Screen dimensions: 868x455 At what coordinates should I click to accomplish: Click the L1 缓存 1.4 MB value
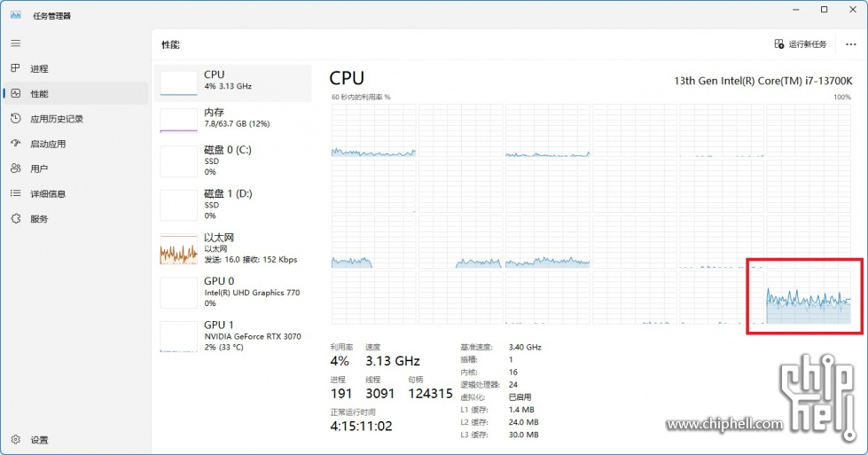coord(521,410)
